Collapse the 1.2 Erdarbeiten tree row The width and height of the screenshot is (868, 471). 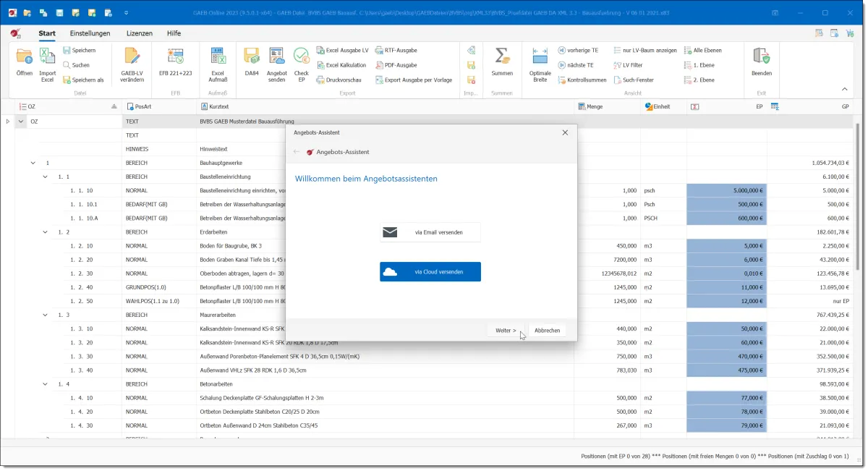pyautogui.click(x=46, y=232)
